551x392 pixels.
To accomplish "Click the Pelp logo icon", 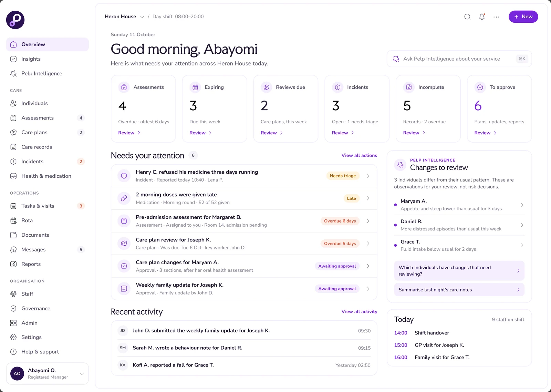I will pyautogui.click(x=15, y=20).
